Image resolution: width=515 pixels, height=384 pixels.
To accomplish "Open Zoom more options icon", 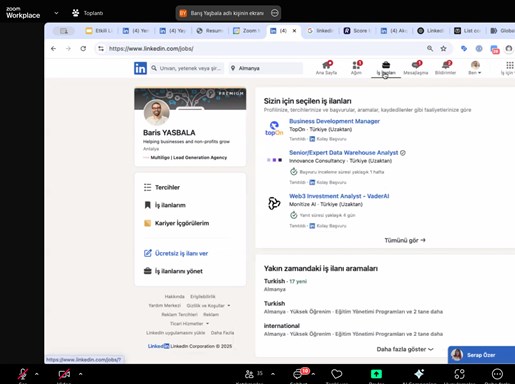I will pyautogui.click(x=497, y=374).
